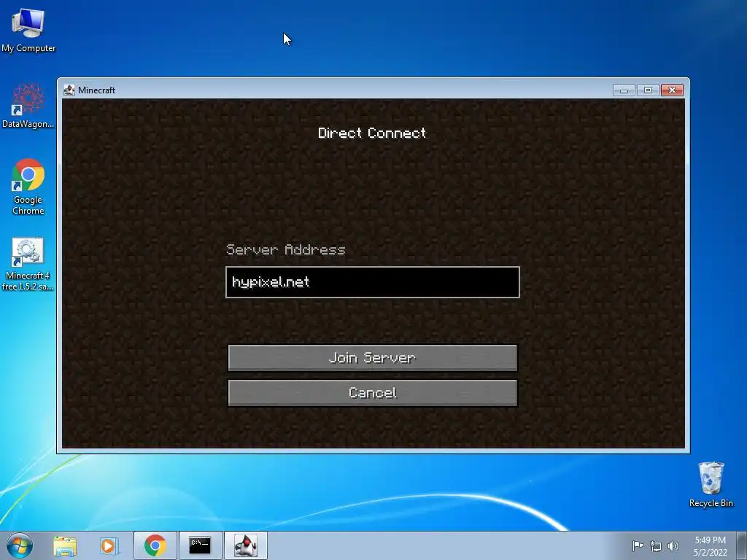Open My Computer desktop icon
Screen dimensions: 747x560
click(x=28, y=30)
